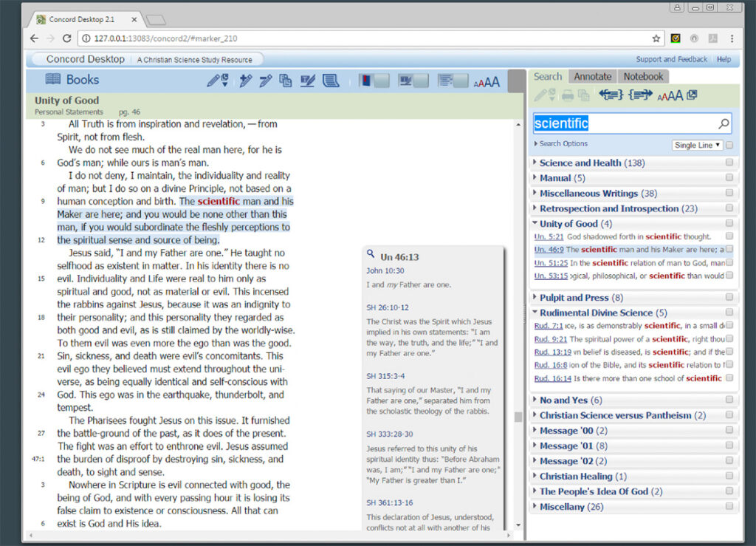
Task: Change search panel font size AAAA
Action: click(670, 96)
